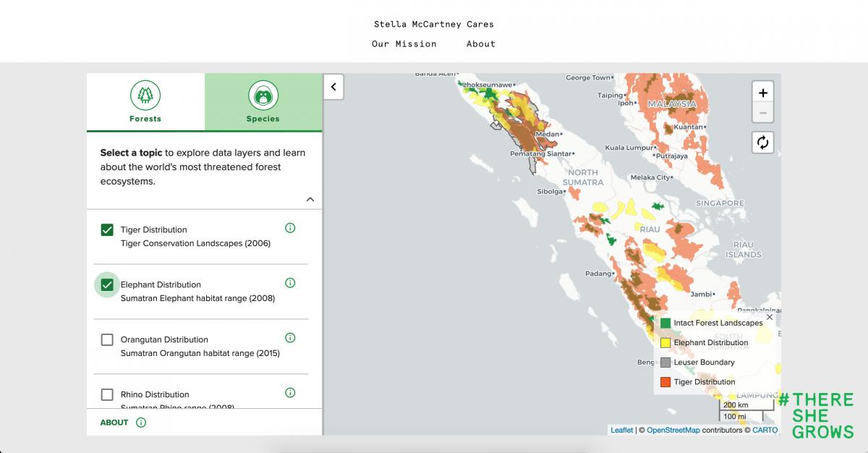Image resolution: width=868 pixels, height=453 pixels.
Task: Zoom out on the map
Action: [x=762, y=113]
